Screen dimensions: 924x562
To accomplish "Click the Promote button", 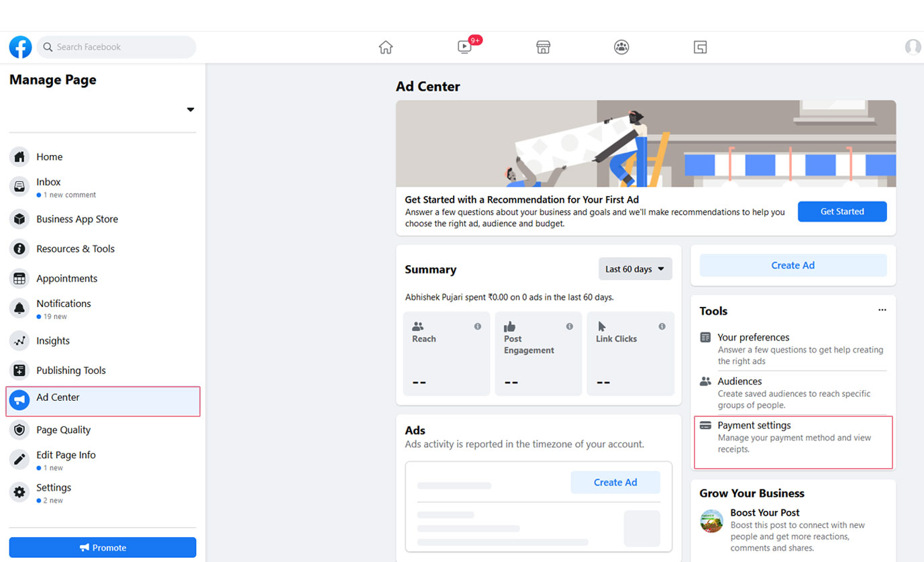I will pos(103,547).
